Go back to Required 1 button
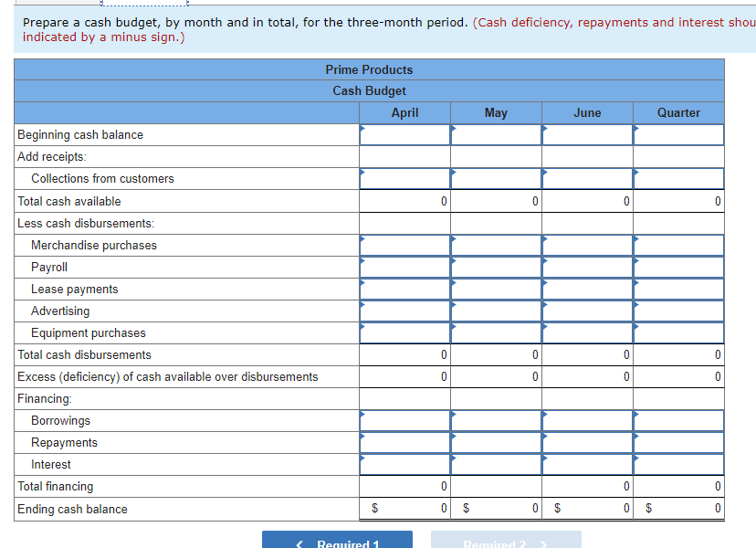The width and height of the screenshot is (756, 548). point(337,540)
